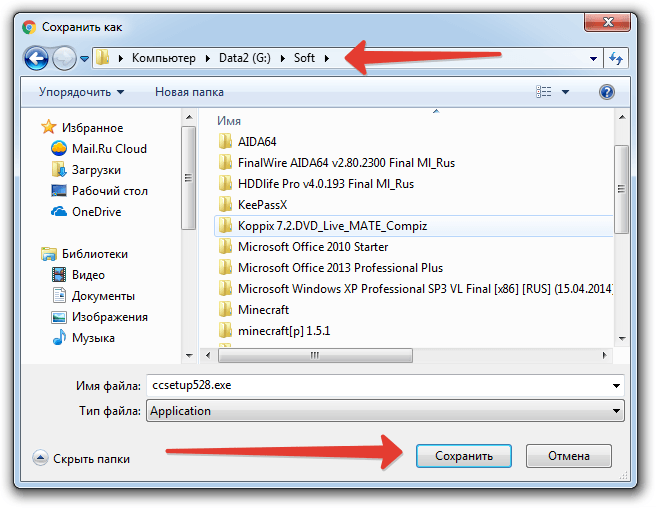Expand the arrow after Data2 (G:) in breadcrumb
670x508 pixels.
pos(282,59)
